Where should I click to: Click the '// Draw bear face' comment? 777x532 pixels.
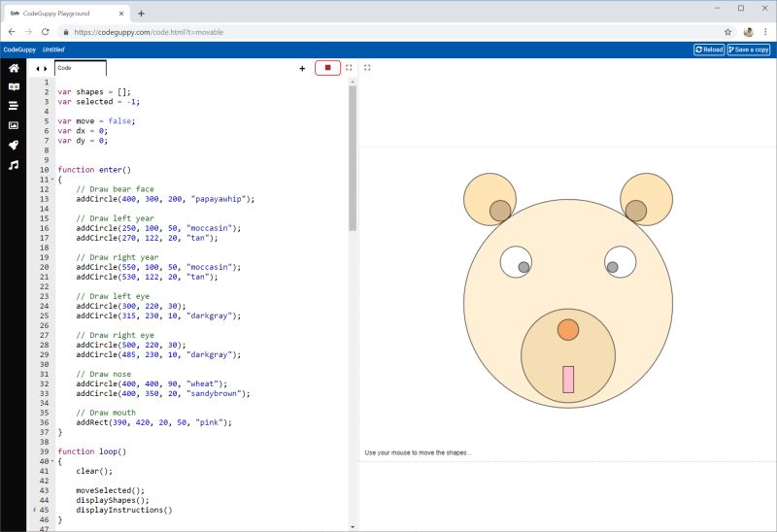click(x=115, y=188)
